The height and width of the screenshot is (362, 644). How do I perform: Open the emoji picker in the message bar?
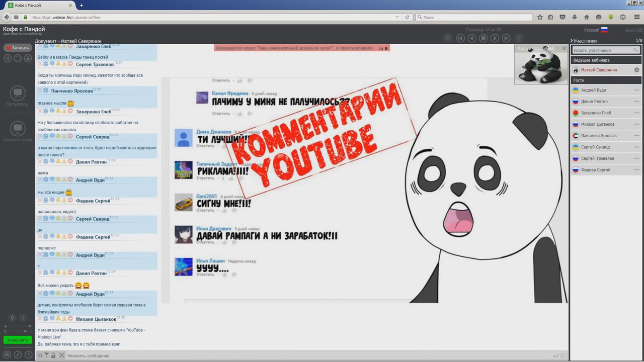[x=563, y=355]
